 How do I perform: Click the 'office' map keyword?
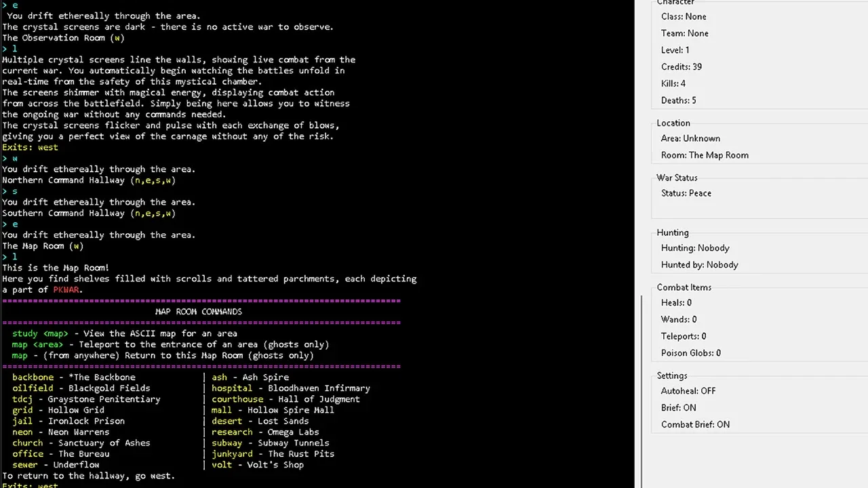[x=27, y=453]
